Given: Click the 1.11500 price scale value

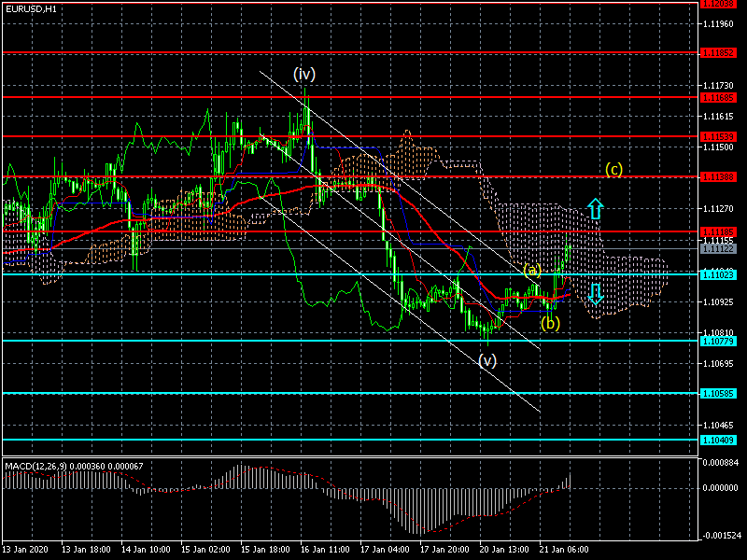Looking at the screenshot, I should [718, 147].
